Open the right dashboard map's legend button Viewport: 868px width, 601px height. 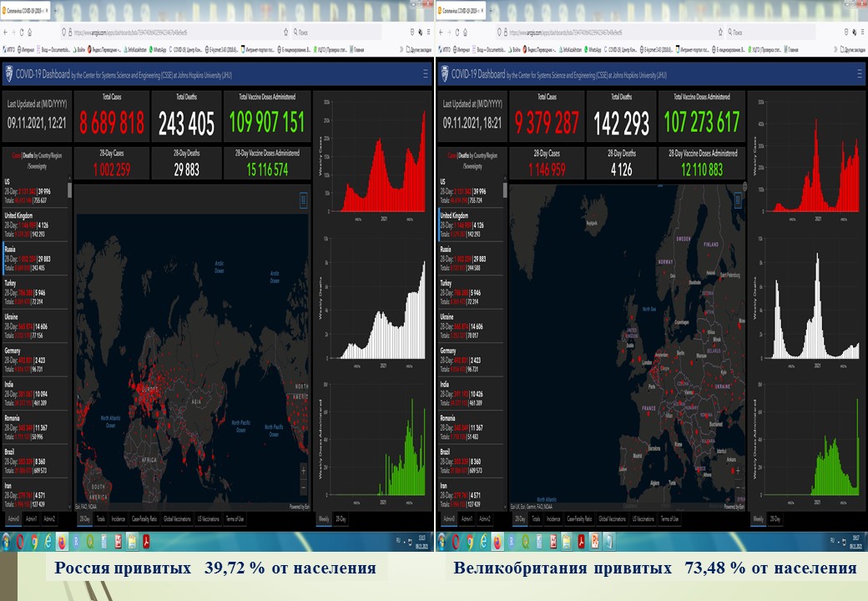738,199
